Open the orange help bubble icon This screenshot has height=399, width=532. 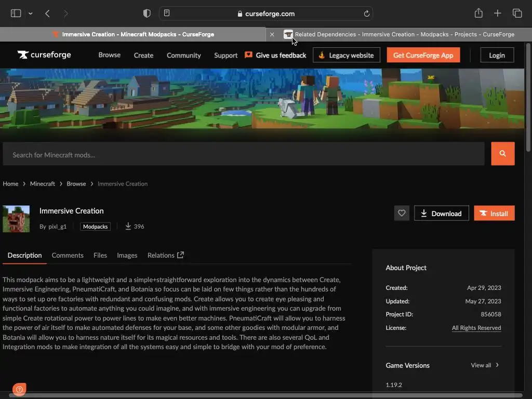[x=19, y=389]
